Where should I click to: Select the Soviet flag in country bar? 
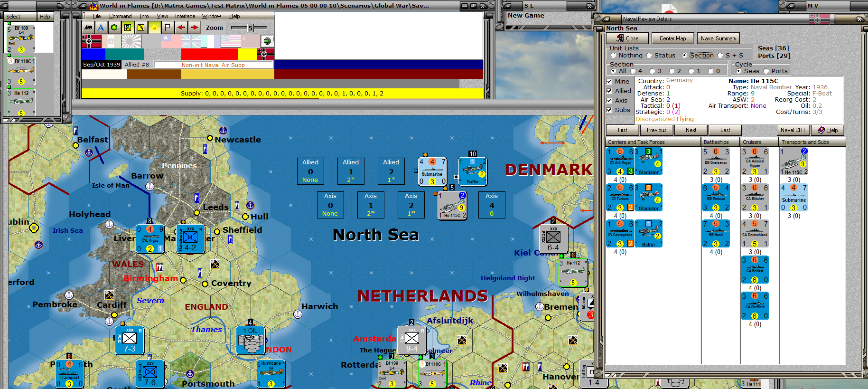(x=251, y=41)
